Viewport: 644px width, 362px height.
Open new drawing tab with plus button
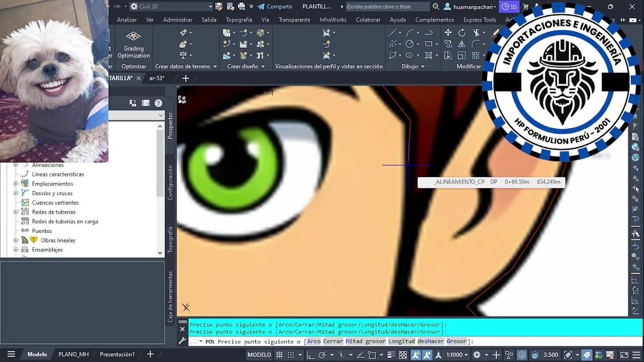[x=186, y=78]
